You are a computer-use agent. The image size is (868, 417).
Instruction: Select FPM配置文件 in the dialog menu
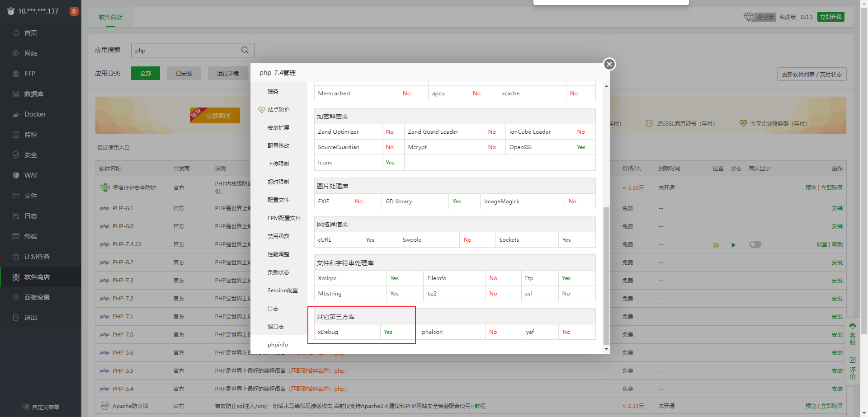(284, 218)
